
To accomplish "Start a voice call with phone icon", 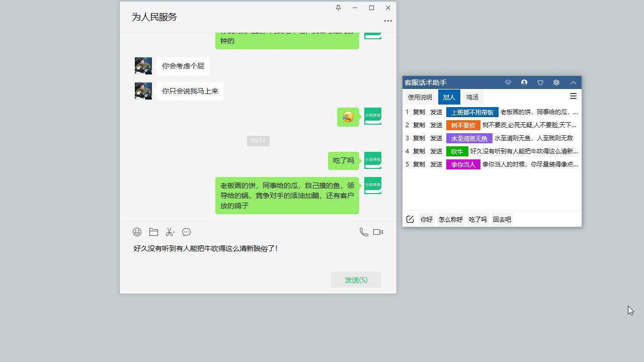I will click(x=364, y=232).
